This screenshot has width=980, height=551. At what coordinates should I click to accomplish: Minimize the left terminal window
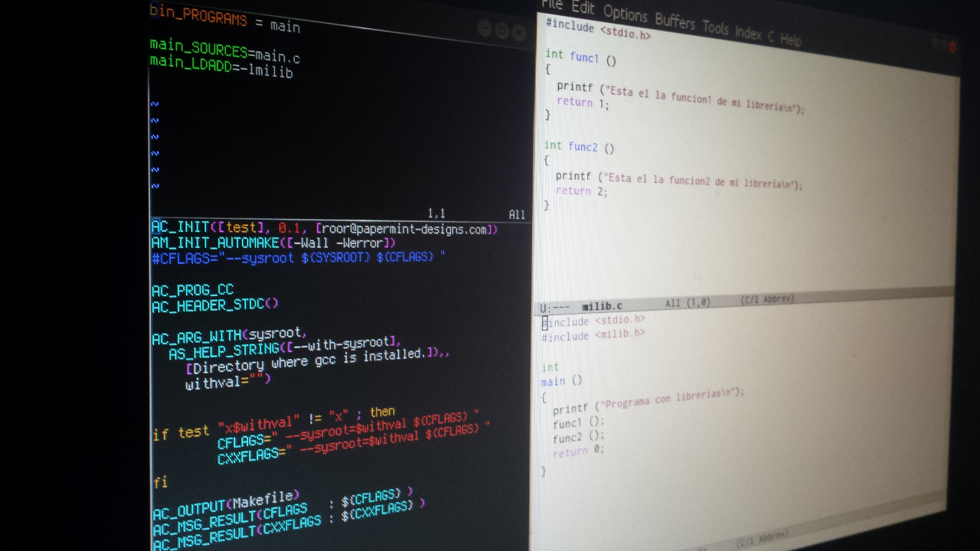[485, 29]
